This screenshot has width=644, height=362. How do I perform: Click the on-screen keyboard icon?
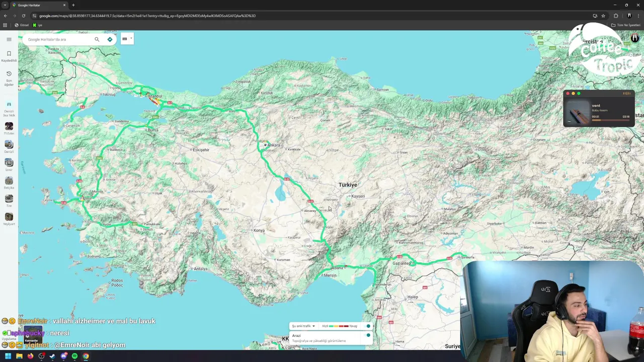(x=125, y=39)
